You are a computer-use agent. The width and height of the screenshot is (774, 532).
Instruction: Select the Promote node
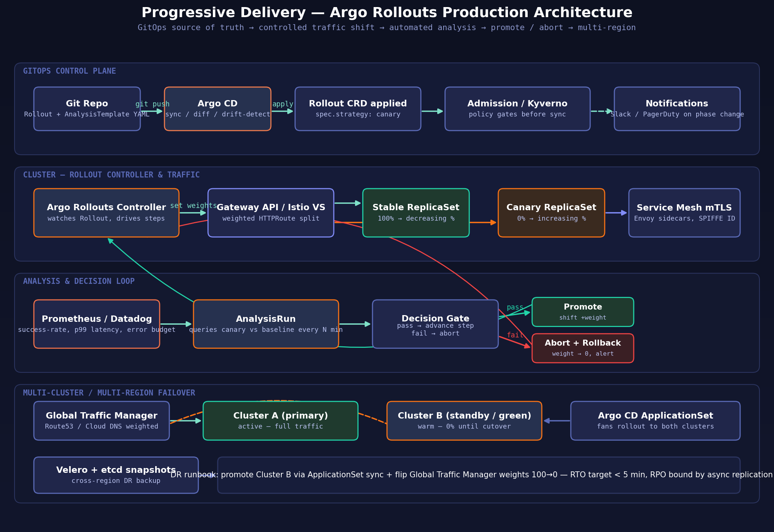click(583, 312)
